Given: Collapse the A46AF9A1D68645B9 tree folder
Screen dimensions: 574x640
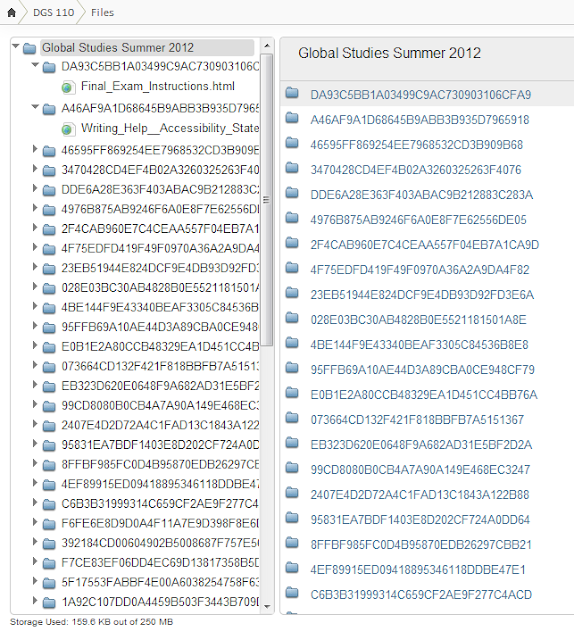Looking at the screenshot, I should pos(35,107).
